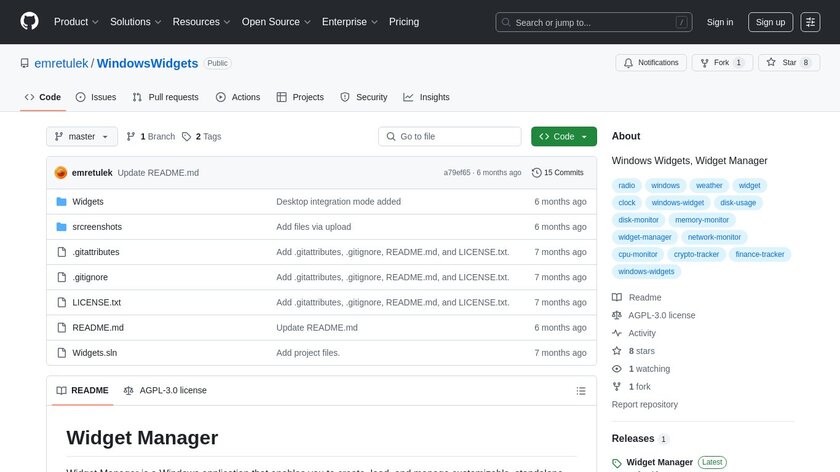840x472 pixels.
Task: Click the Sign up button
Action: (x=769, y=22)
